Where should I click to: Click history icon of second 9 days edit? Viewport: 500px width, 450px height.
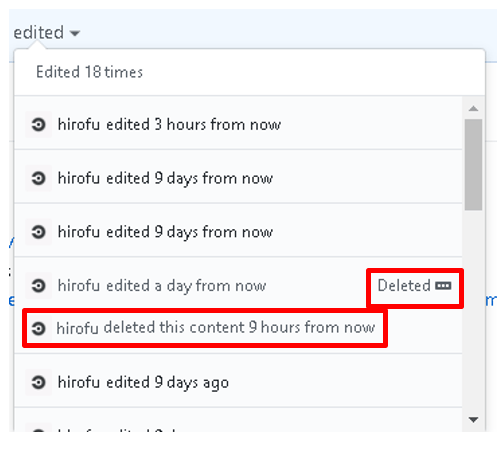click(39, 232)
